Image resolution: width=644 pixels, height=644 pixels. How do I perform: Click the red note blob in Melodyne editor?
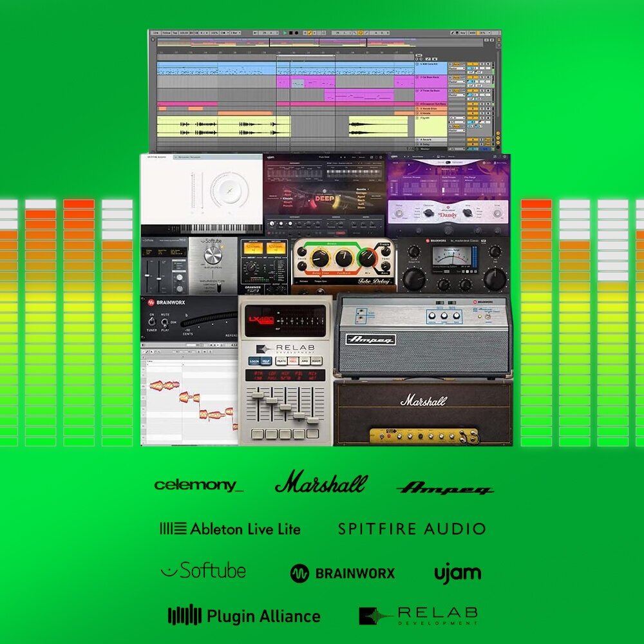tap(164, 385)
